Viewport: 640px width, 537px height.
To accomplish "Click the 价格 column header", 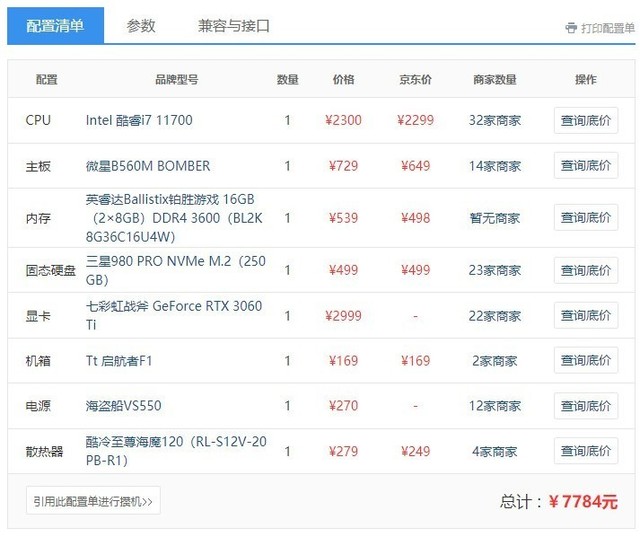I will pos(343,79).
